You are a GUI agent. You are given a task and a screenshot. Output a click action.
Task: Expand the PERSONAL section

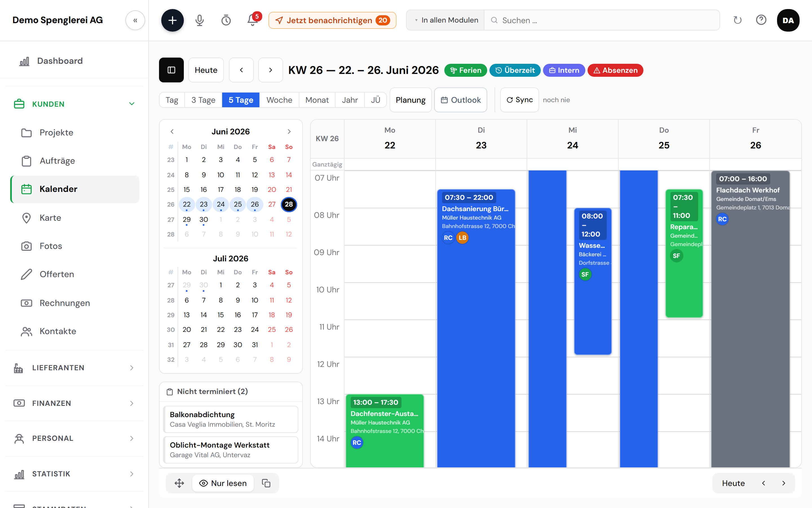tap(74, 439)
